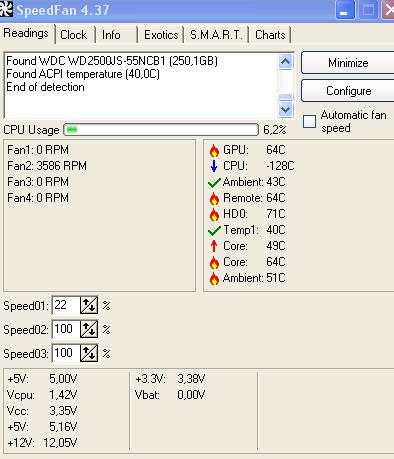
Task: Click the Speed01 value field showing 22
Action: coord(66,305)
